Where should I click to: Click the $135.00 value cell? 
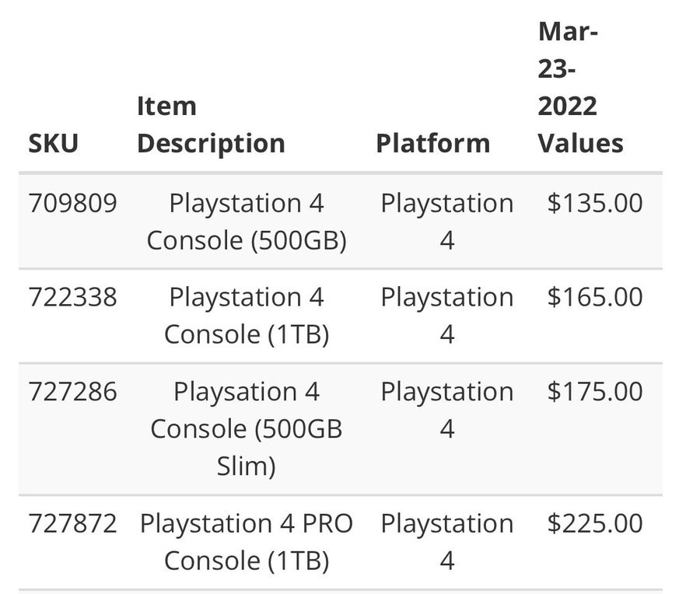[x=595, y=203]
